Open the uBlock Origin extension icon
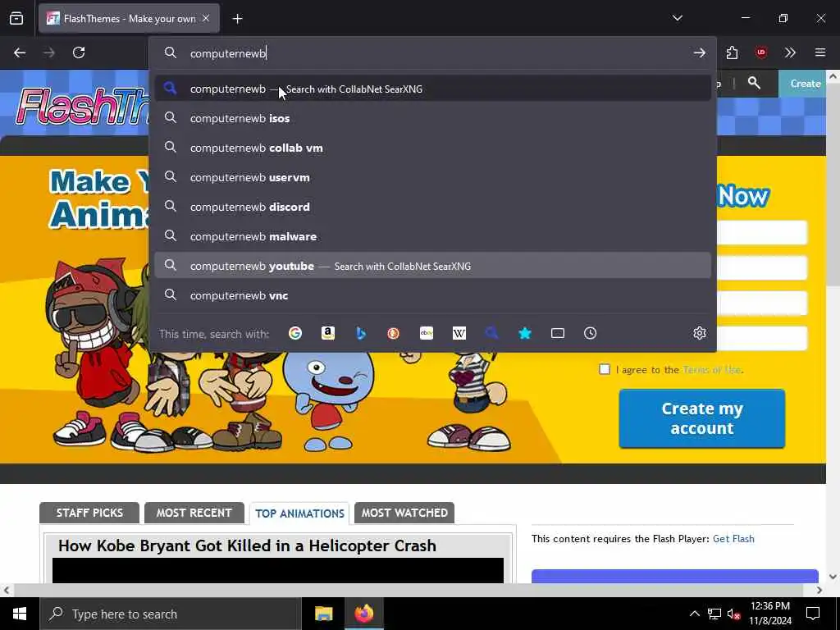 (x=761, y=52)
